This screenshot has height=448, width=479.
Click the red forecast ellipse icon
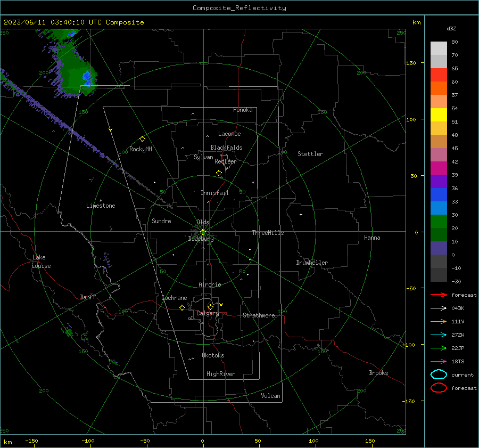pyautogui.click(x=439, y=388)
